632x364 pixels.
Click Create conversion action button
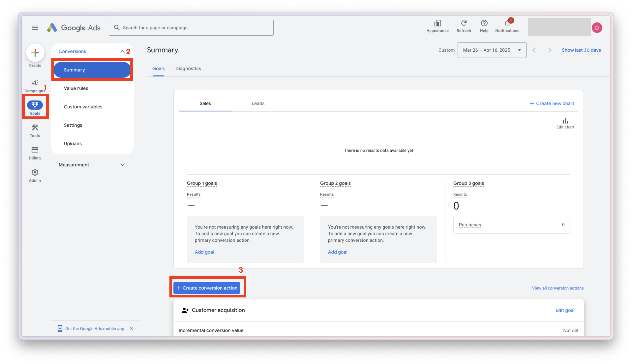coord(207,288)
